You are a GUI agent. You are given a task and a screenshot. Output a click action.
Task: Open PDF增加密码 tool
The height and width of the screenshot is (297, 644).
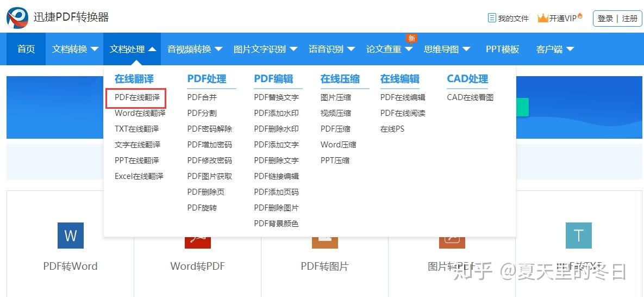tap(210, 145)
